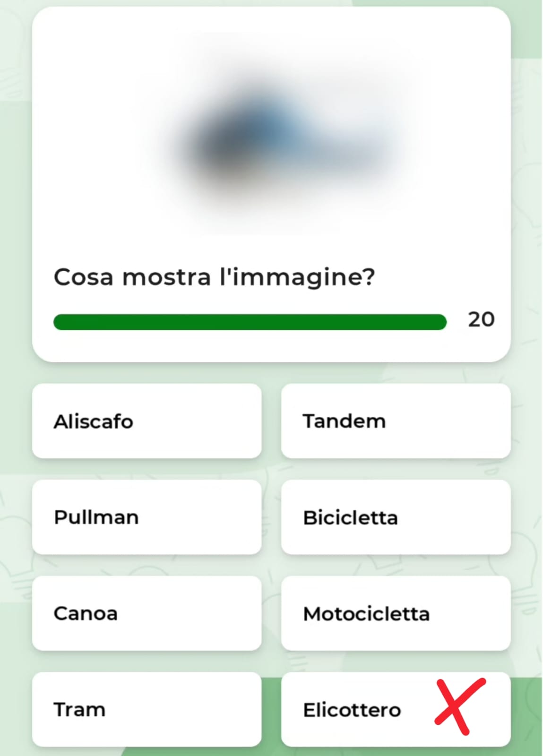The height and width of the screenshot is (756, 543).
Task: Pick the paddle boat answer option
Action: (147, 613)
